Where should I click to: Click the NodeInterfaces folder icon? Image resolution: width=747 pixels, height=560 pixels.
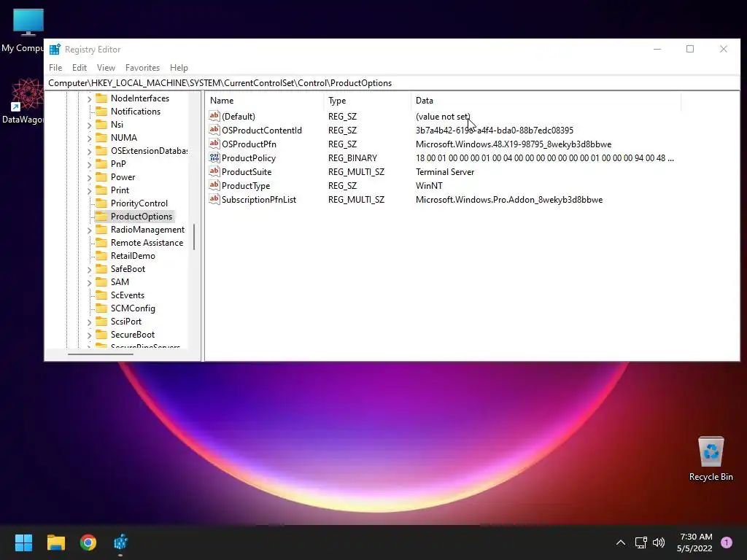click(101, 98)
